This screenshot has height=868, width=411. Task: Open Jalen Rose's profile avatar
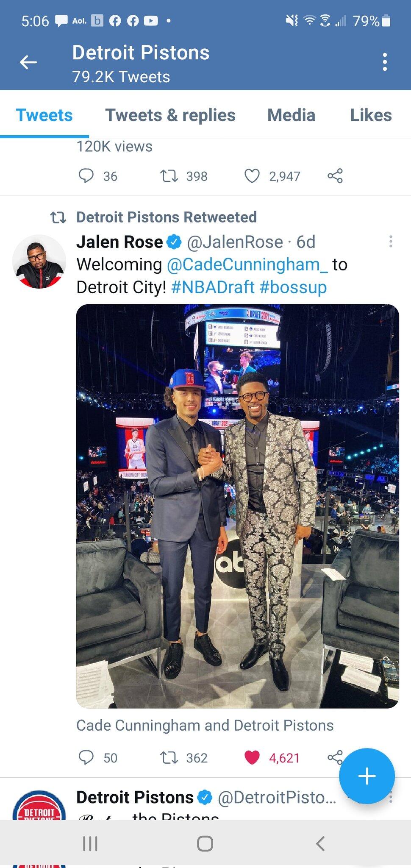[x=39, y=262]
